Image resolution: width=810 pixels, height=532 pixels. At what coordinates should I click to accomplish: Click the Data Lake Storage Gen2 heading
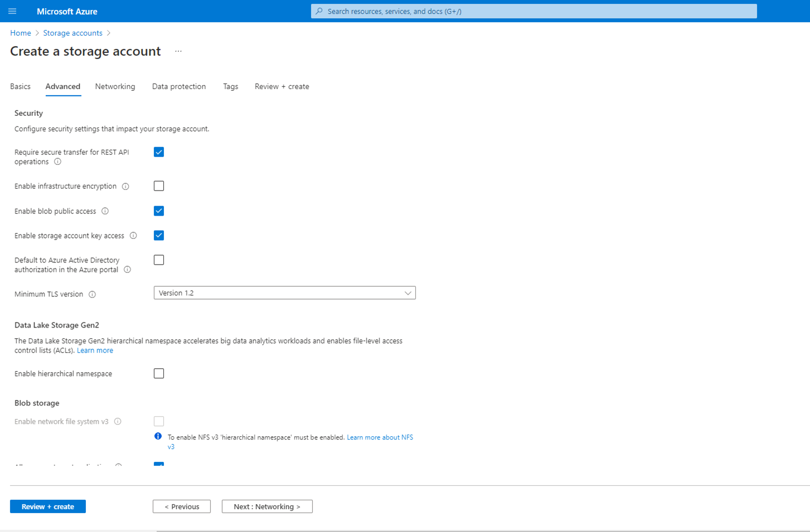57,325
